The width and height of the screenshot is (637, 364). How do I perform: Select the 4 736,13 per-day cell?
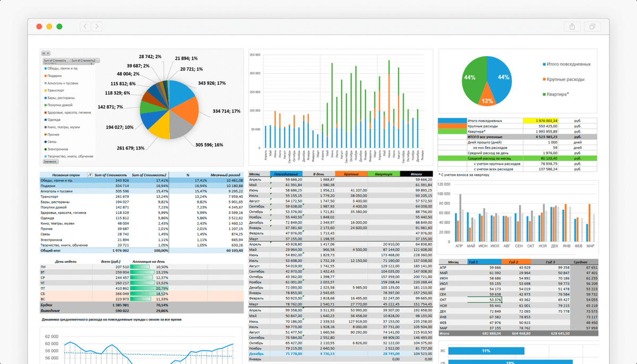pyautogui.click(x=328, y=353)
